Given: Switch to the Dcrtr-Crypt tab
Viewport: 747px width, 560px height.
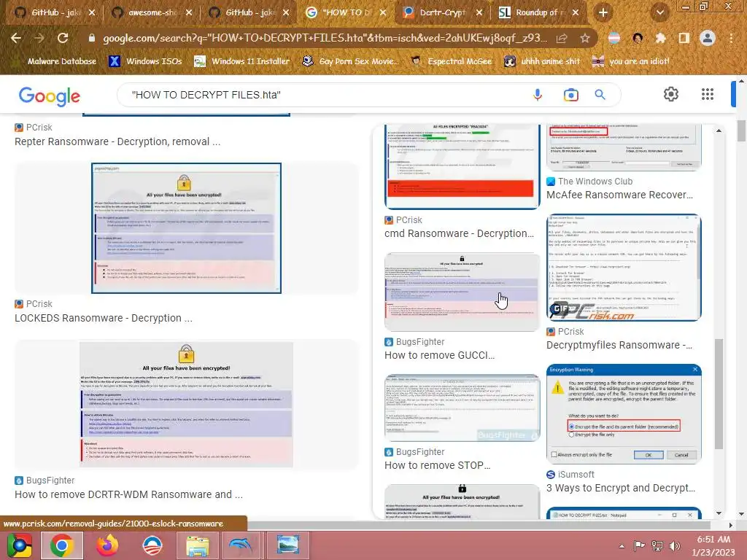Looking at the screenshot, I should tap(441, 12).
